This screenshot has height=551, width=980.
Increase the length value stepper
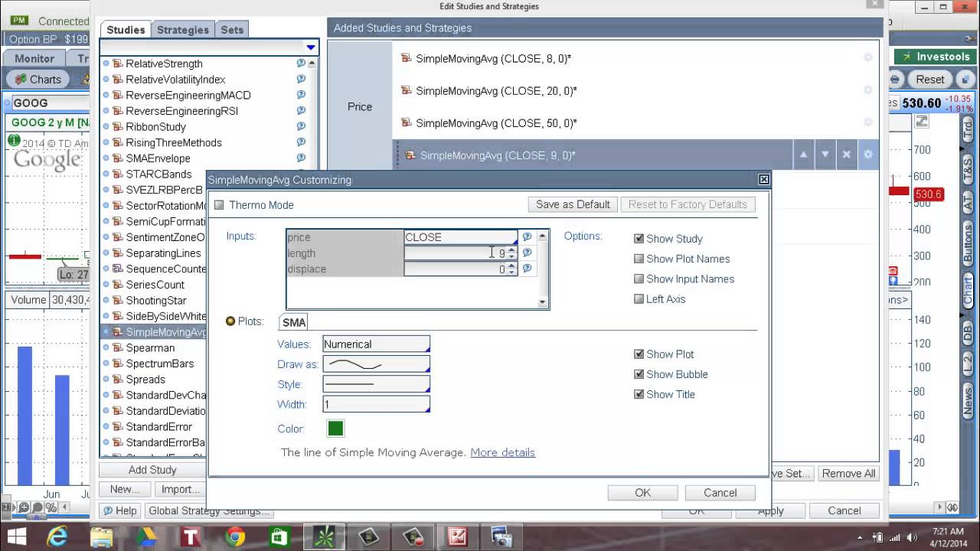click(x=512, y=249)
